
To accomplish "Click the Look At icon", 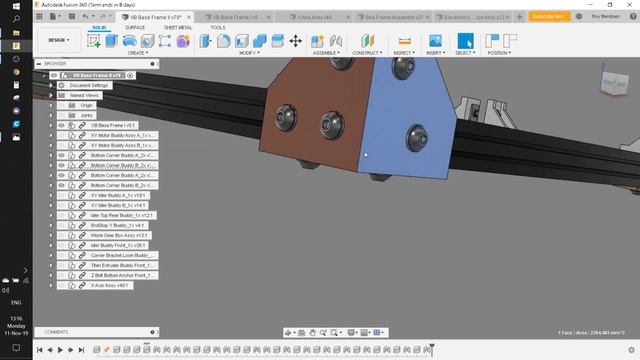I will (302, 333).
